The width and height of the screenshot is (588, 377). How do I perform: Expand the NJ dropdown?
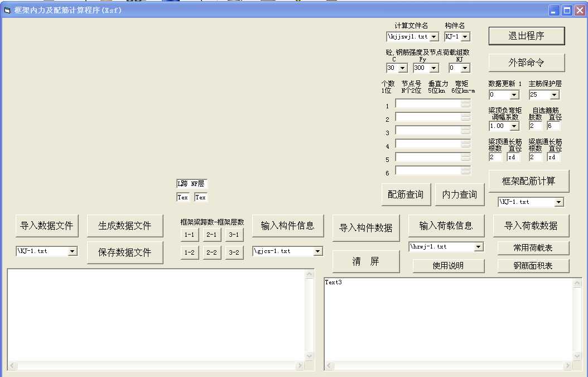click(465, 68)
